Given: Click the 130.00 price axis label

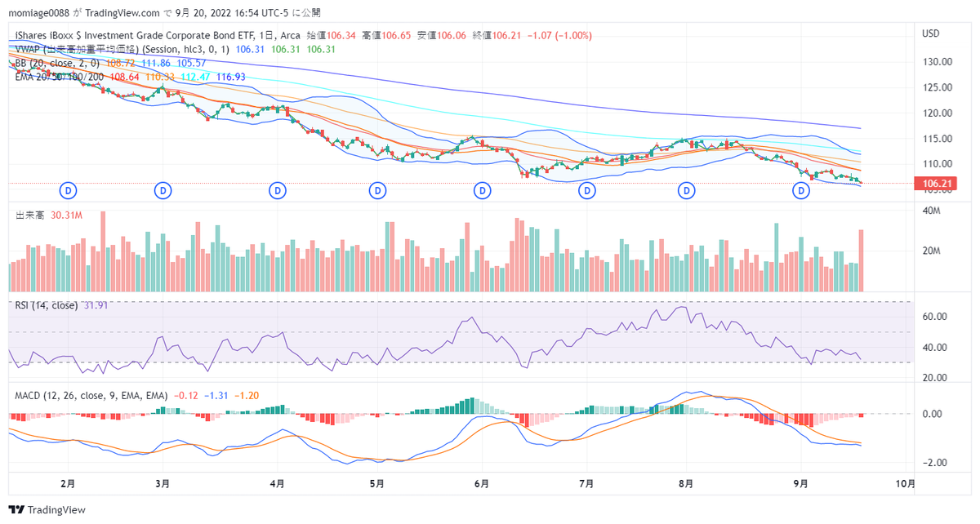Looking at the screenshot, I should click(938, 61).
